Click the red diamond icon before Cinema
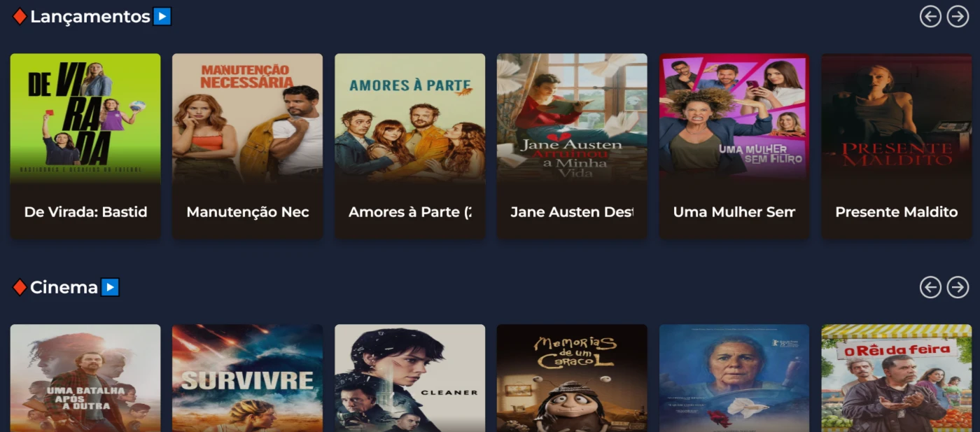Image resolution: width=980 pixels, height=432 pixels. click(20, 287)
